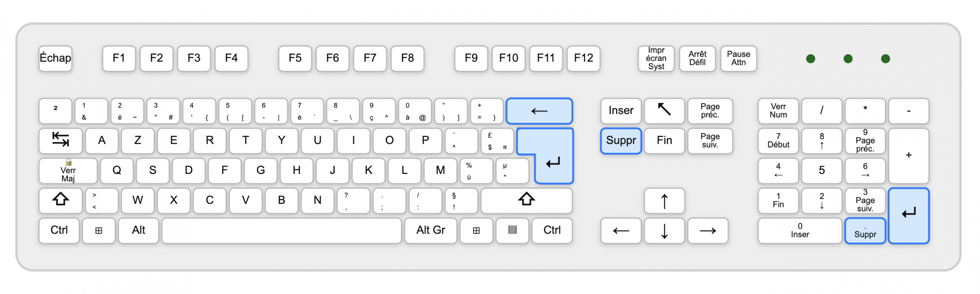Click the space bar

pyautogui.click(x=281, y=231)
